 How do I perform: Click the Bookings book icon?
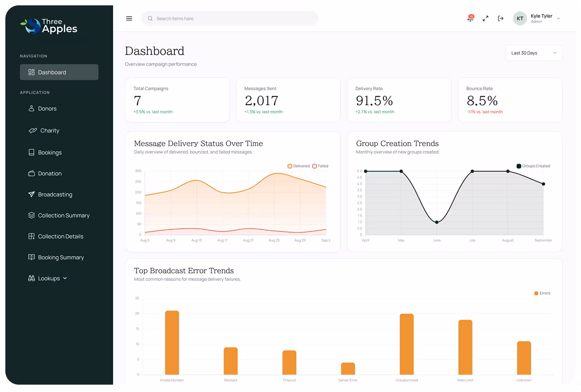[31, 152]
